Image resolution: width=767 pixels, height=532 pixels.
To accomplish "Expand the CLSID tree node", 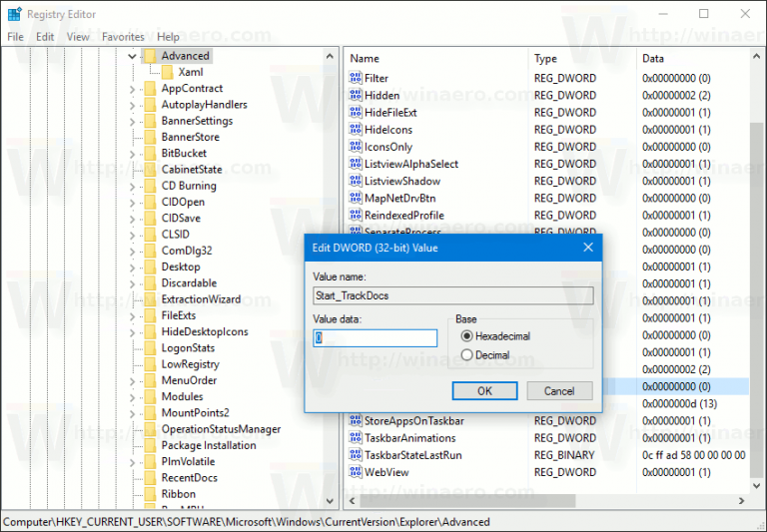I will pos(133,235).
